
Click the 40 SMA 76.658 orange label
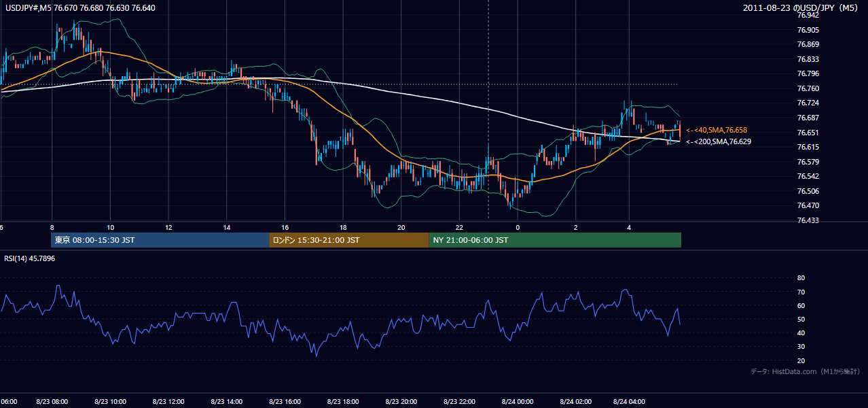point(717,130)
